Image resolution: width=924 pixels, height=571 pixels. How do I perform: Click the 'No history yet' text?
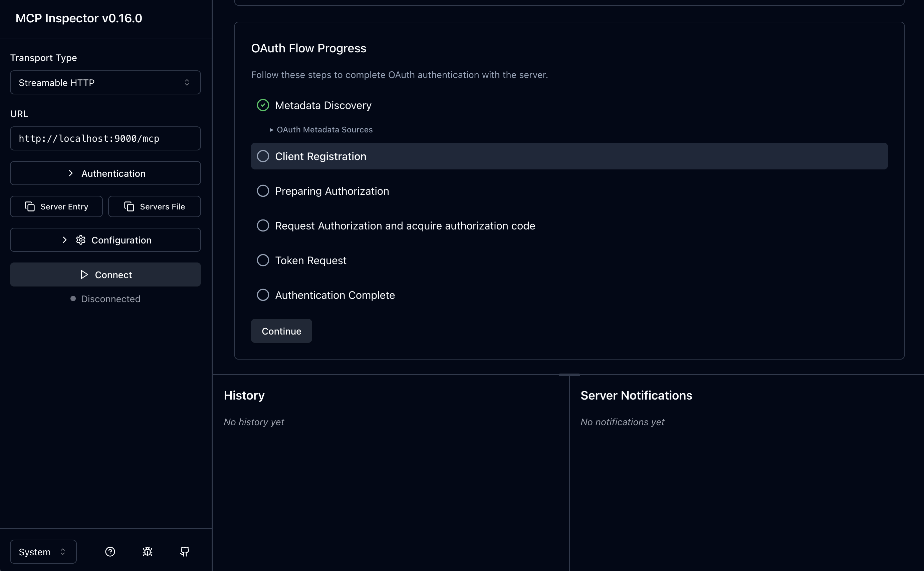pos(254,422)
